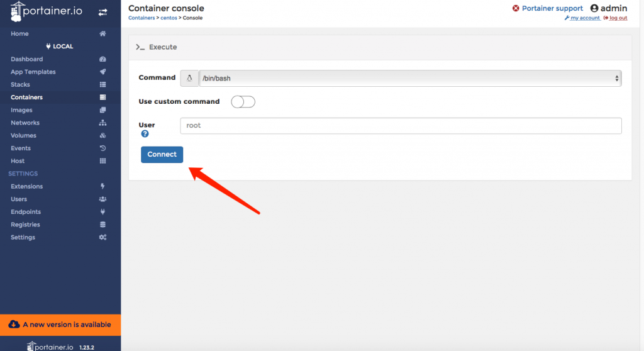Open the Stacks sidebar menu item
The image size is (644, 351).
pyautogui.click(x=20, y=84)
